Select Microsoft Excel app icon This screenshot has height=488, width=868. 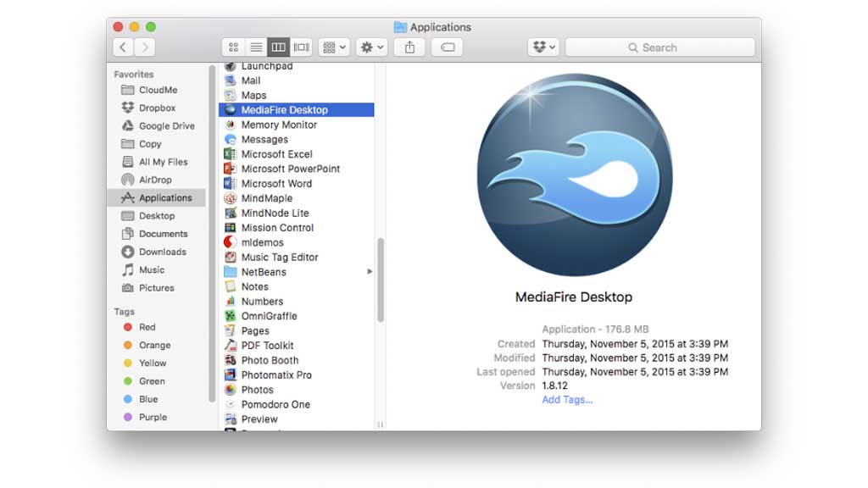[x=230, y=154]
